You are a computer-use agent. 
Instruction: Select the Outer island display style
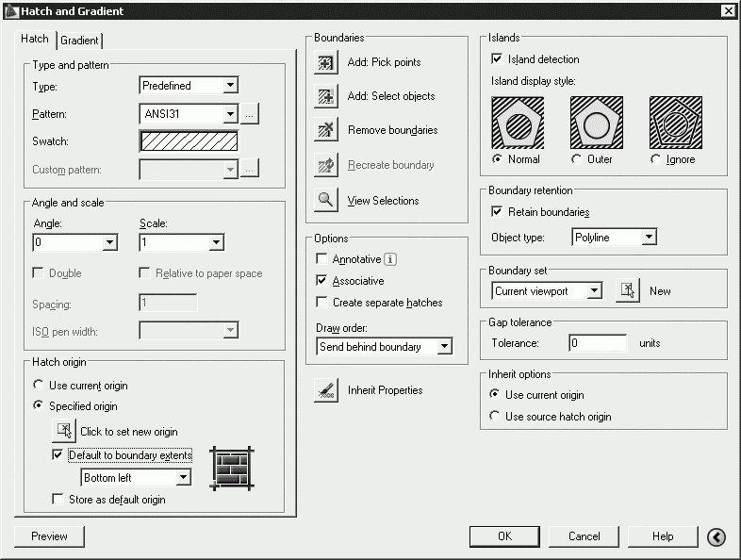pyautogui.click(x=576, y=159)
